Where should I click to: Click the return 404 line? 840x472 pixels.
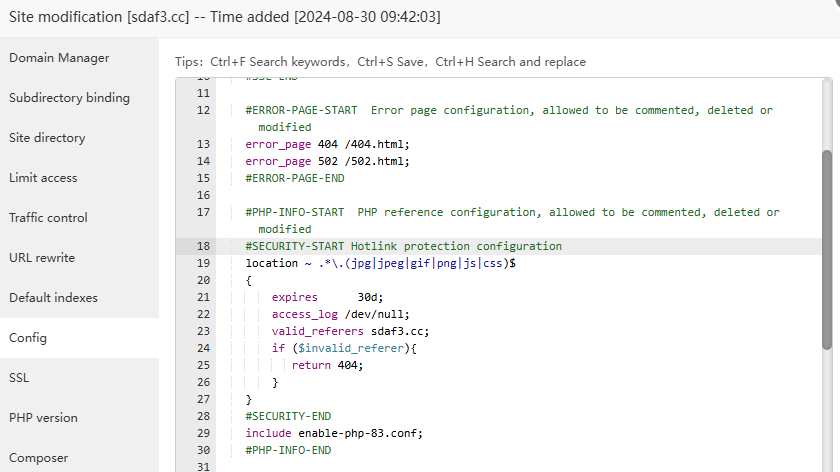point(327,365)
